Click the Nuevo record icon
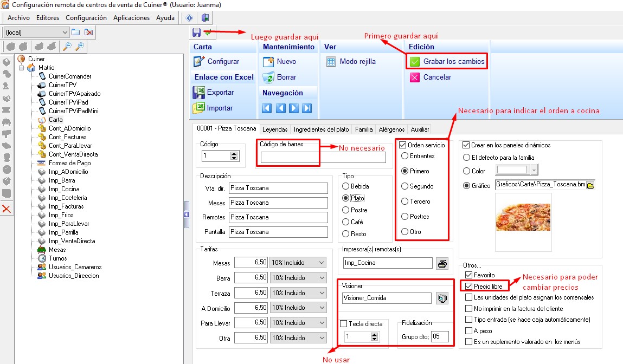Screen dimensions: 623x364 point(268,62)
